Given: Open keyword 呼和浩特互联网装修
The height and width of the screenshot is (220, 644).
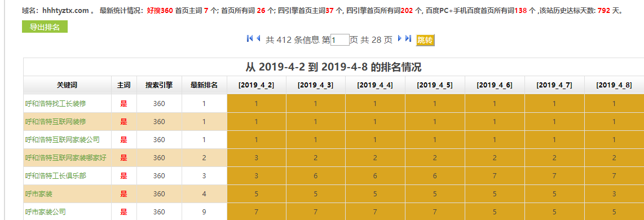Looking at the screenshot, I should 55,122.
